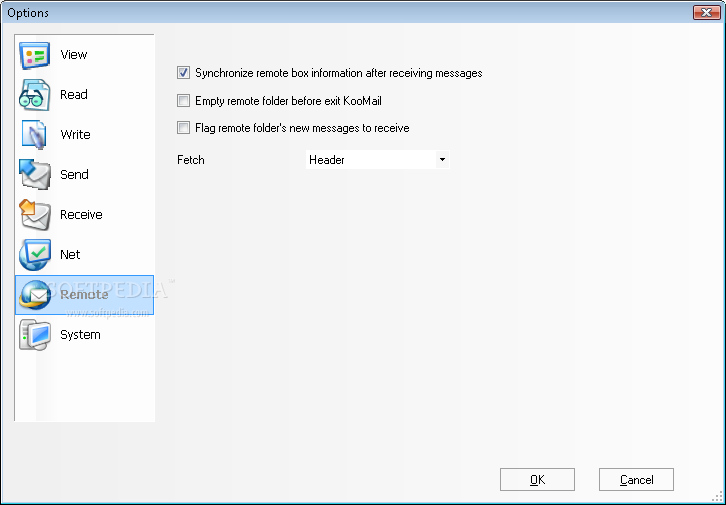Select the System options label
726x505 pixels.
[80, 335]
